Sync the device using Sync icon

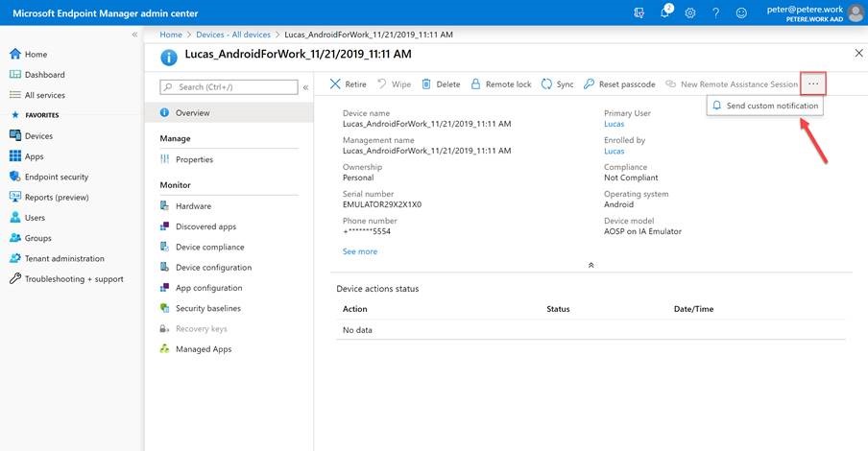tap(546, 84)
